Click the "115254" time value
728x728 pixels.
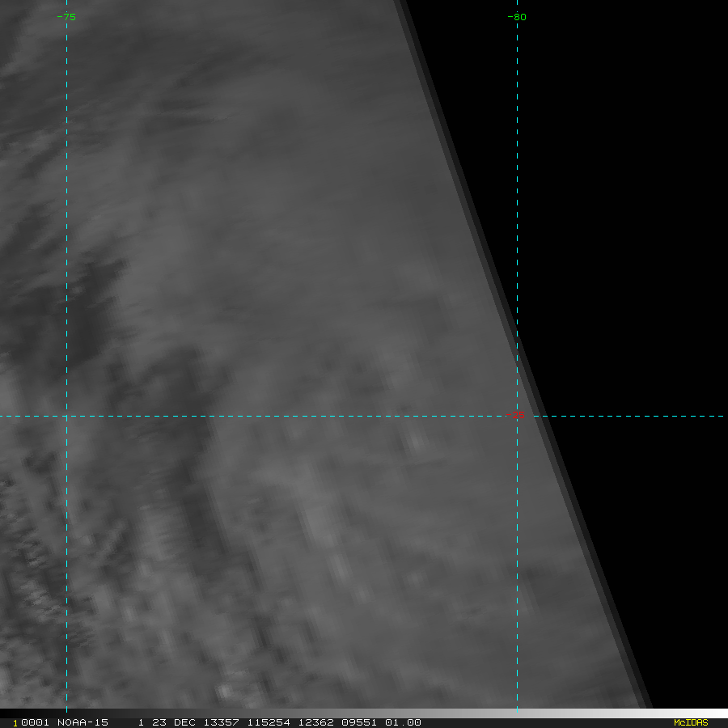point(269,722)
